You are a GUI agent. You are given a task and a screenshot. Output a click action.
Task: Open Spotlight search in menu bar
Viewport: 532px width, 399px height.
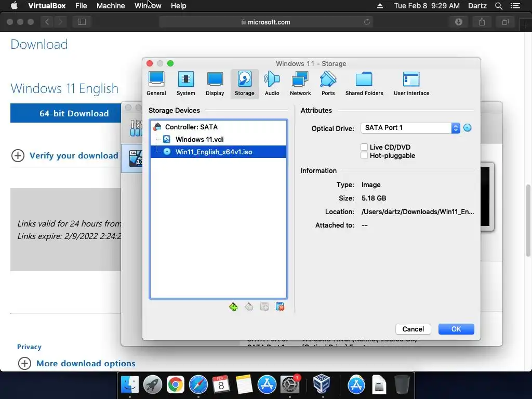click(x=498, y=6)
